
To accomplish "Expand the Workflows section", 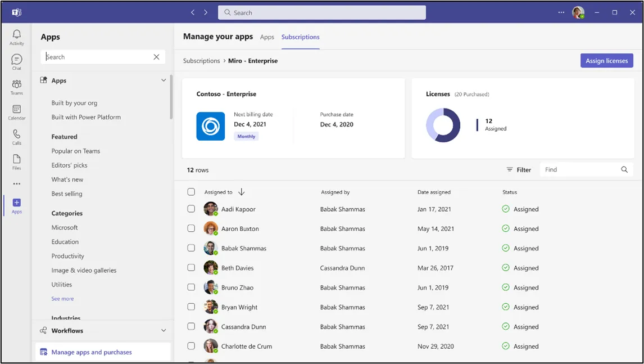I will pyautogui.click(x=164, y=330).
